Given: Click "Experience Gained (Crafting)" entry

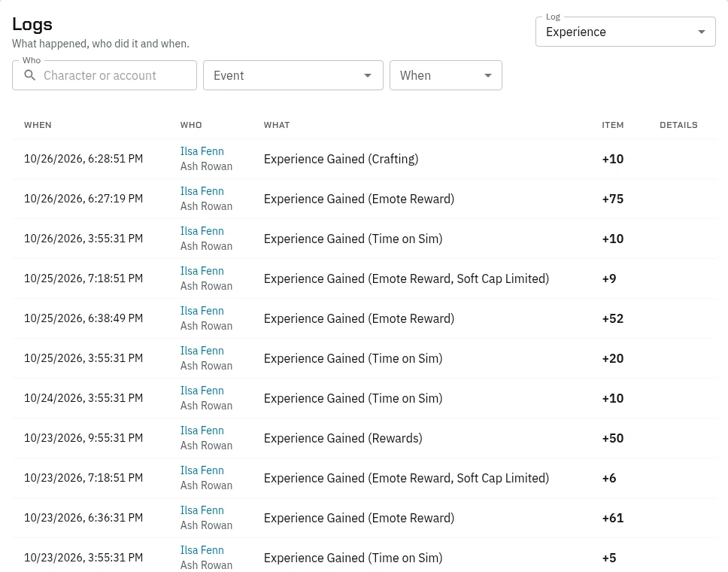Looking at the screenshot, I should (341, 159).
